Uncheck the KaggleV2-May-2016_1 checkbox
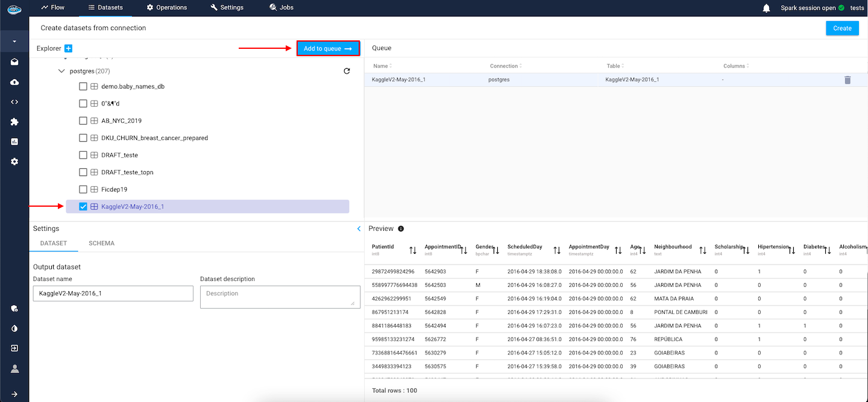Viewport: 868px width, 402px height. coord(83,207)
